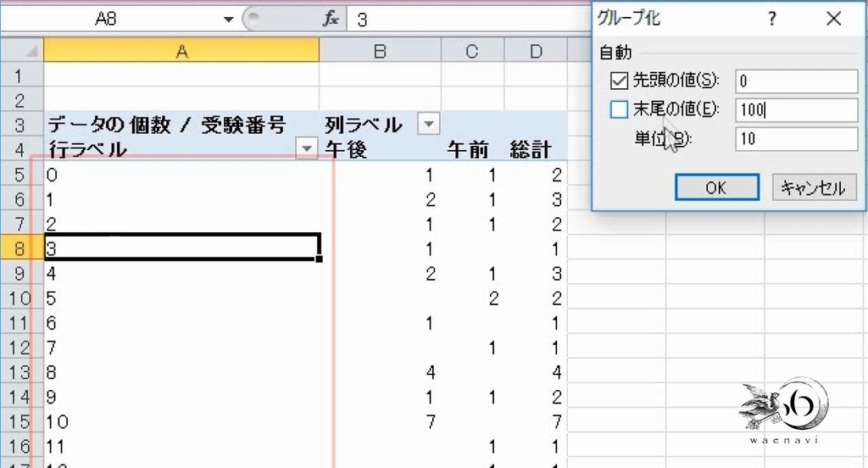Click the 午後 column label cell
The image size is (868, 468).
point(380,149)
